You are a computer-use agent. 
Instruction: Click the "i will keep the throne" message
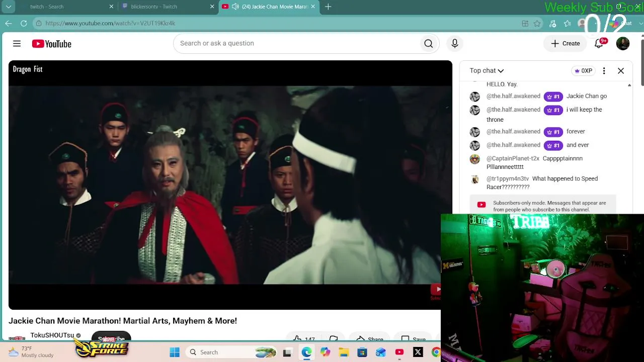click(x=544, y=115)
